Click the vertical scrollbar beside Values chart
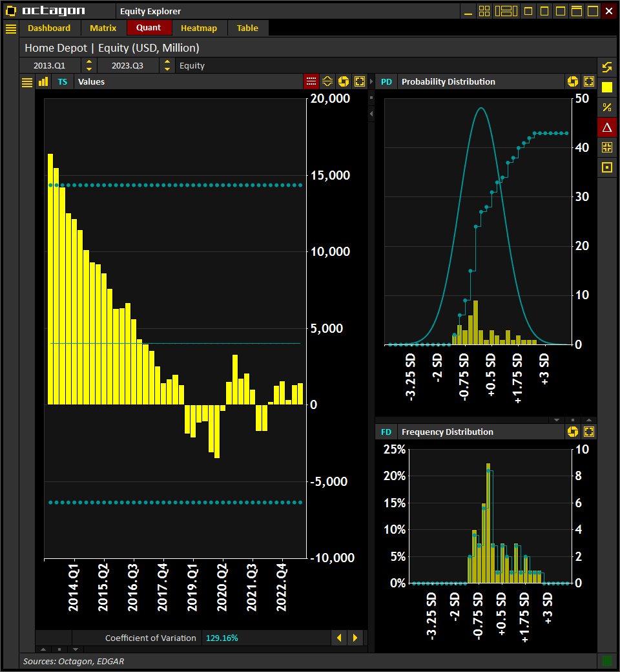This screenshot has width=620, height=672. point(371,258)
